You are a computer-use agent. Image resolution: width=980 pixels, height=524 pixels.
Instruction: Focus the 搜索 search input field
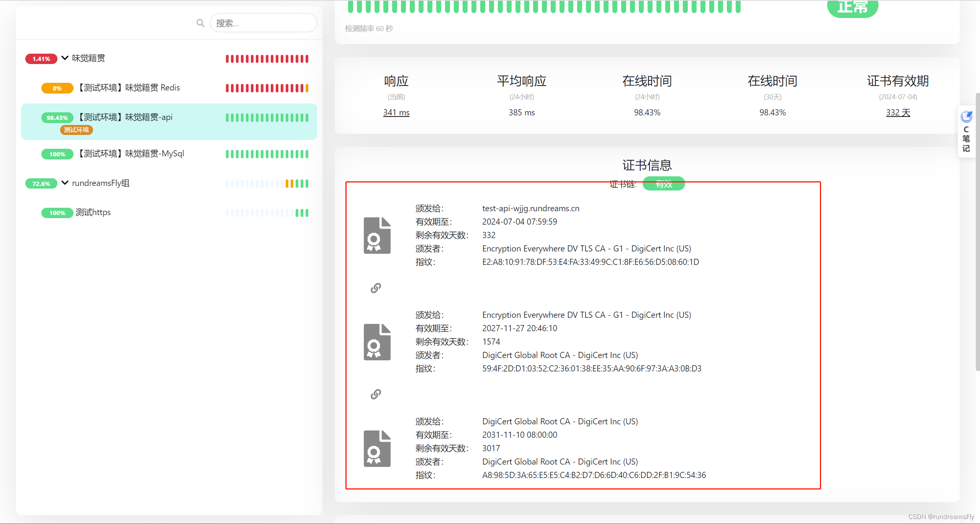point(263,23)
